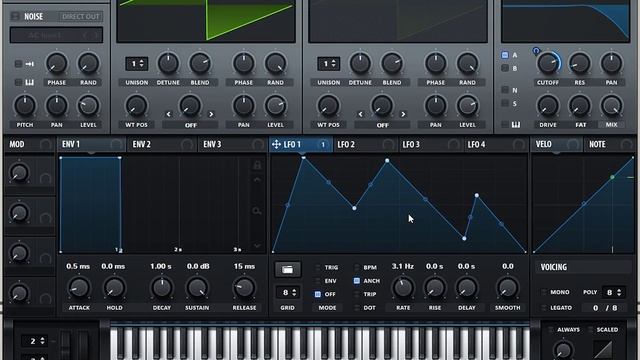This screenshot has height=360, width=640.
Task: Click the decay value 1.00 s
Action: 161,266
